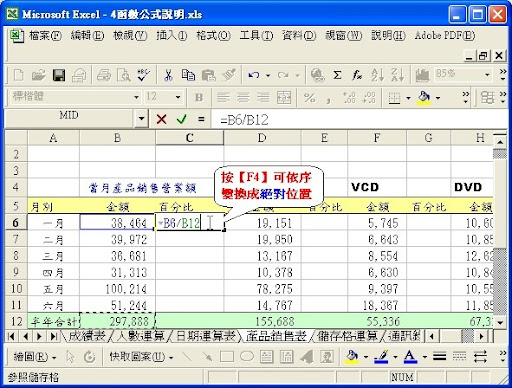Switch to the 成績表 sheet tab
Viewport: 512px width, 388px height.
click(x=87, y=336)
